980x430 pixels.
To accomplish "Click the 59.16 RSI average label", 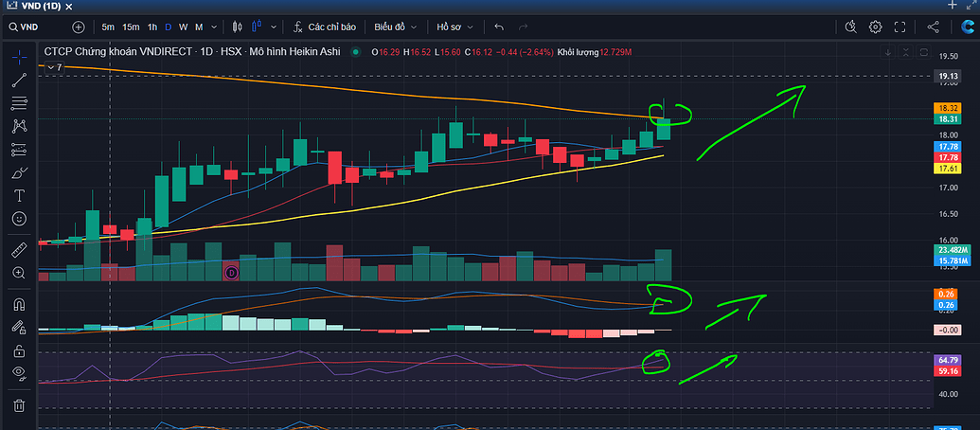I will tap(950, 371).
